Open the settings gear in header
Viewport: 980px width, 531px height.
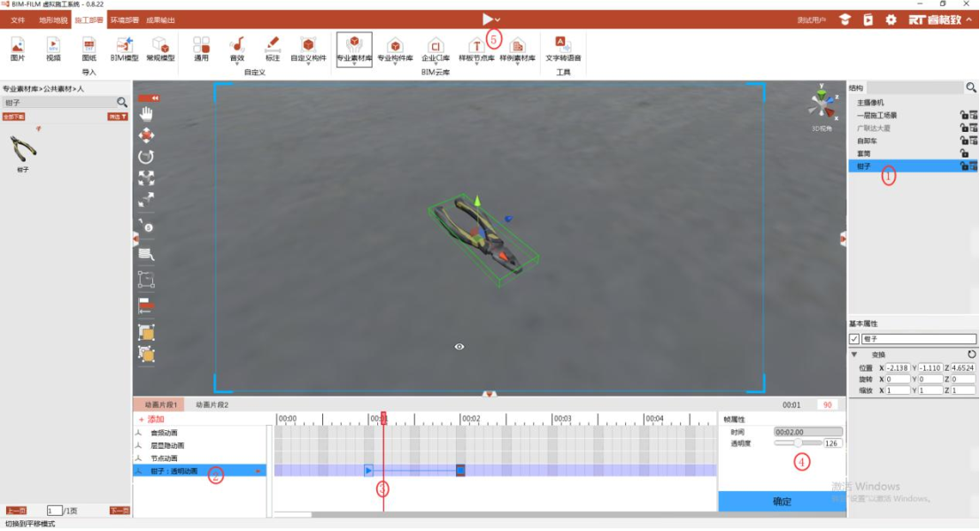pyautogui.click(x=891, y=19)
